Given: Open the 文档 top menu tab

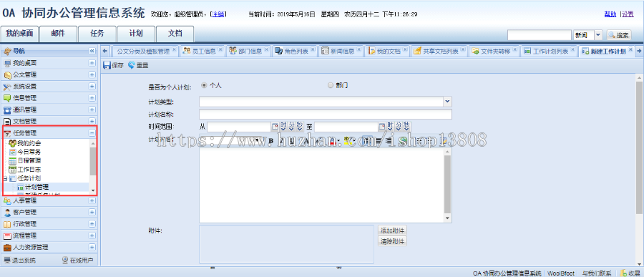Looking at the screenshot, I should pos(175,34).
